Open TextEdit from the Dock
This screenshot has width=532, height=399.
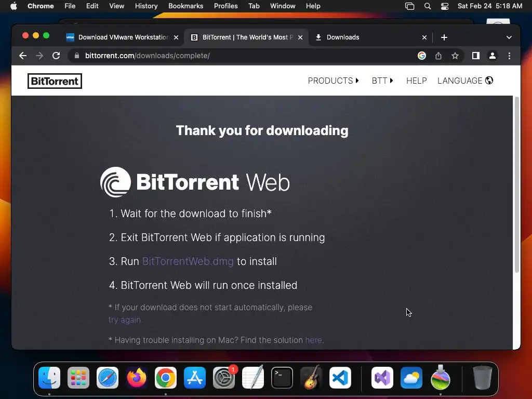pos(253,378)
